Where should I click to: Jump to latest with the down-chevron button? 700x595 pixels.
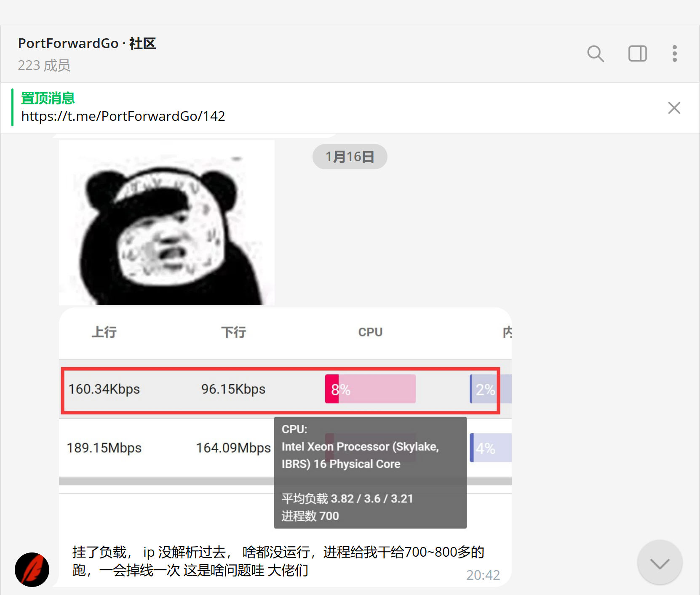pos(660,563)
